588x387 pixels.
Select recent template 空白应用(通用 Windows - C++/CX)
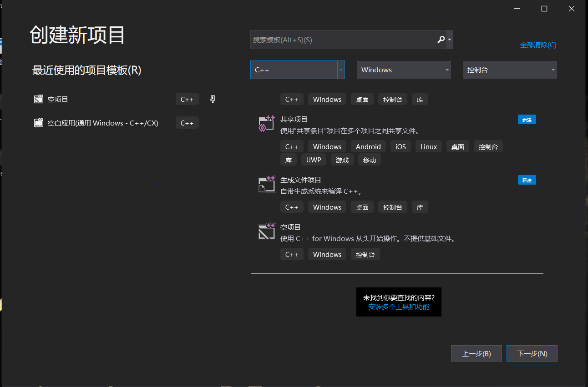103,123
